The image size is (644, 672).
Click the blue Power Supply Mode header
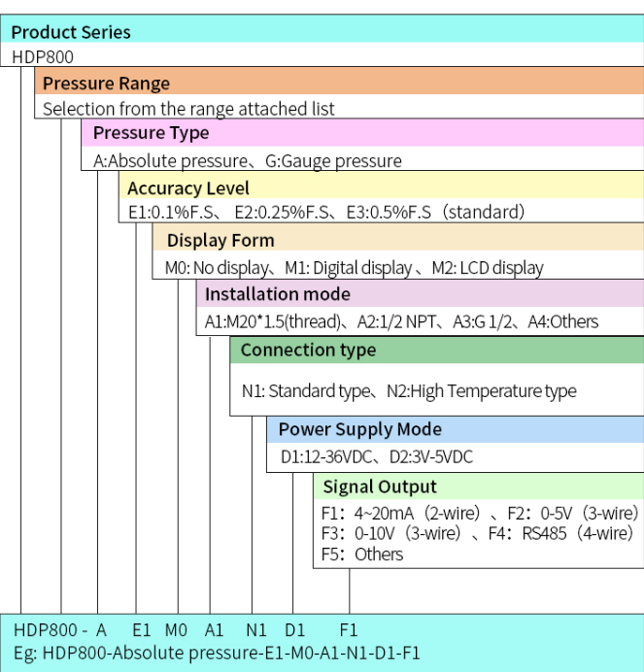tap(359, 429)
